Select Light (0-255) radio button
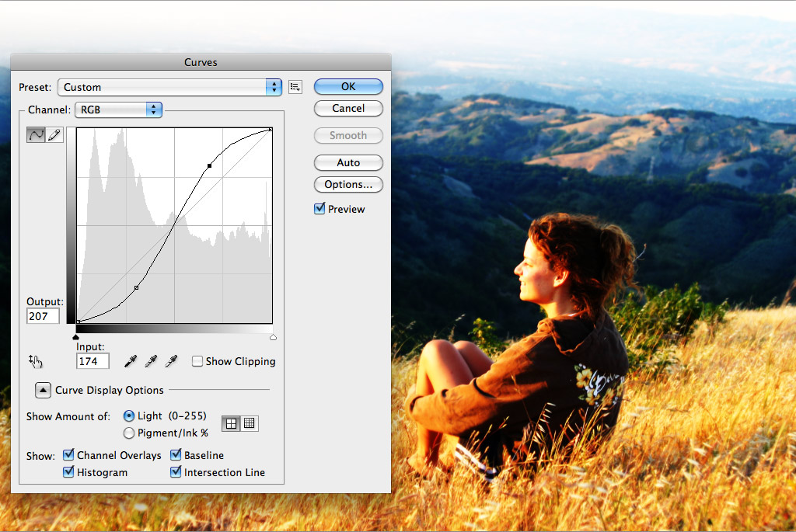796x532 pixels. (x=129, y=416)
